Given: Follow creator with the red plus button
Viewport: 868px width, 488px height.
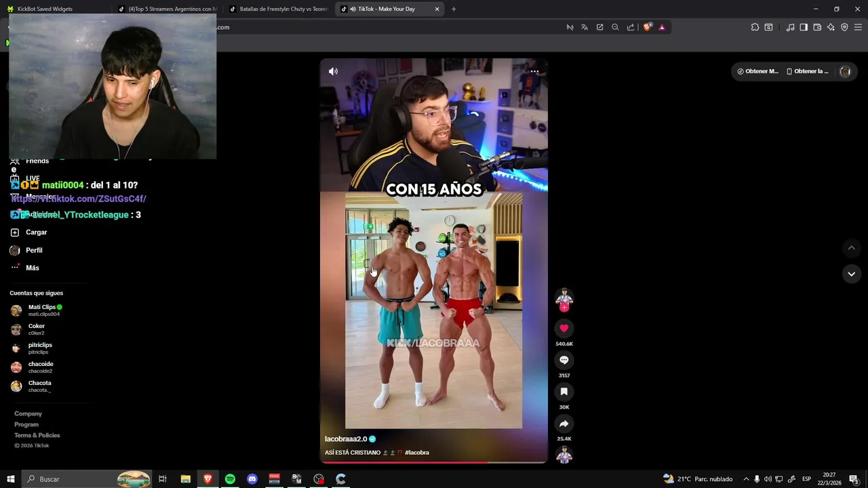Looking at the screenshot, I should click(x=564, y=307).
